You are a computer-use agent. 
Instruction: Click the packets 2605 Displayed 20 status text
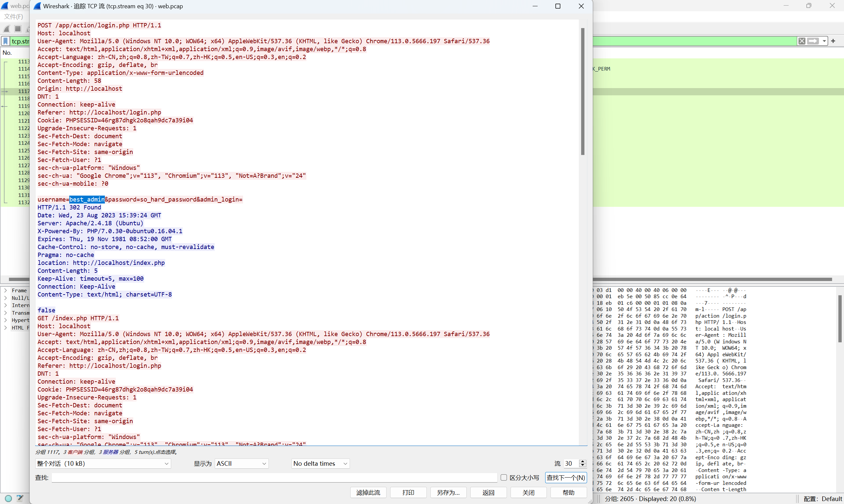(x=650, y=499)
